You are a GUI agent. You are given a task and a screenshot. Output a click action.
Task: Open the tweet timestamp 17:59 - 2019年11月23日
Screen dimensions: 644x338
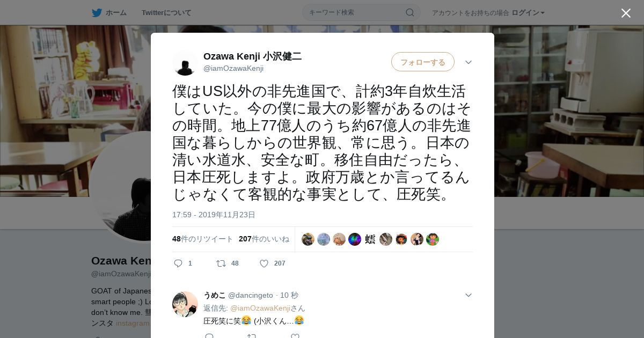click(214, 215)
